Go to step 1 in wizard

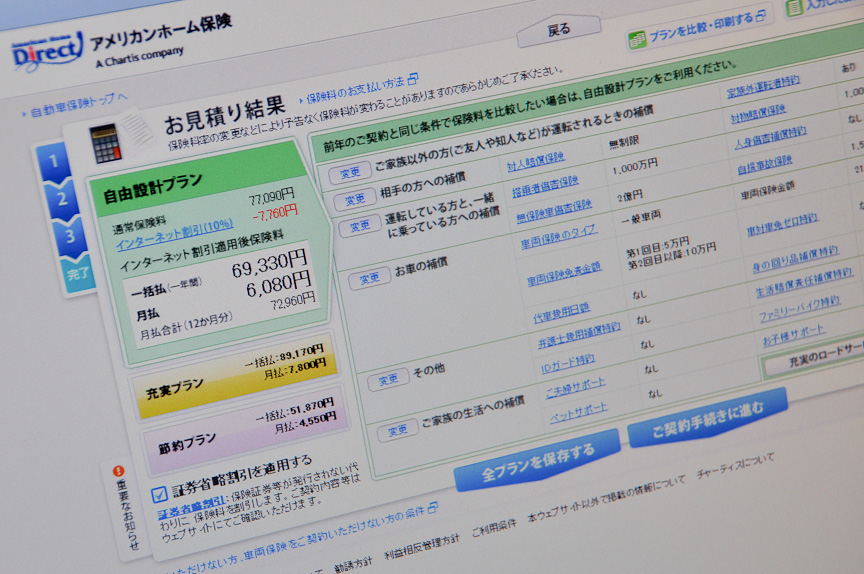pos(53,161)
